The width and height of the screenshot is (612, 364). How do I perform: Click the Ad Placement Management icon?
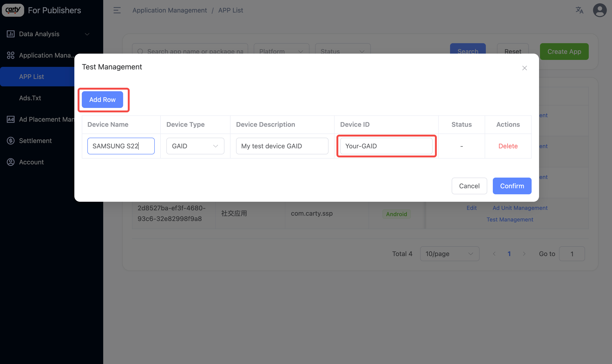point(10,119)
